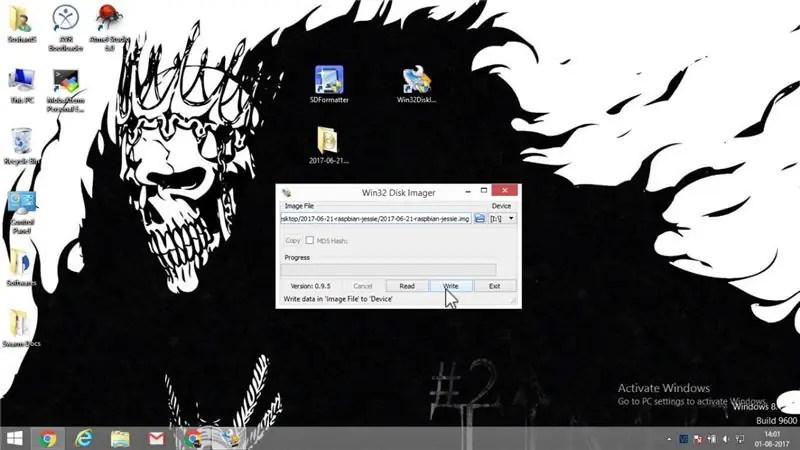Click the 'Version: 0.9.5' text
800x450 pixels.
[310, 286]
